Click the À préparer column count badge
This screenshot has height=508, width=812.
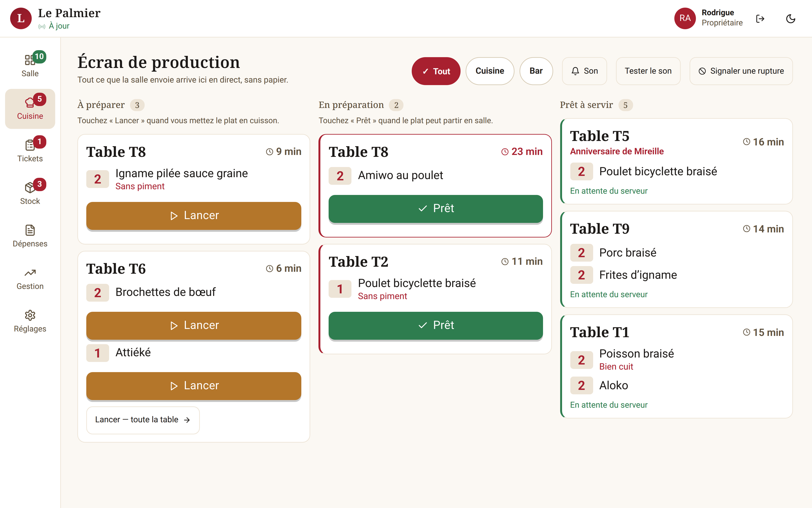point(137,105)
